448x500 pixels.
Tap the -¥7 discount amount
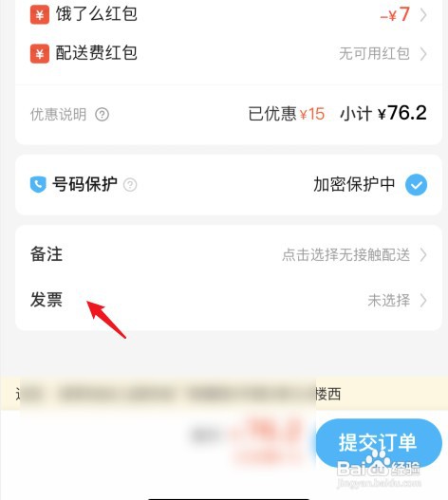[x=395, y=14]
